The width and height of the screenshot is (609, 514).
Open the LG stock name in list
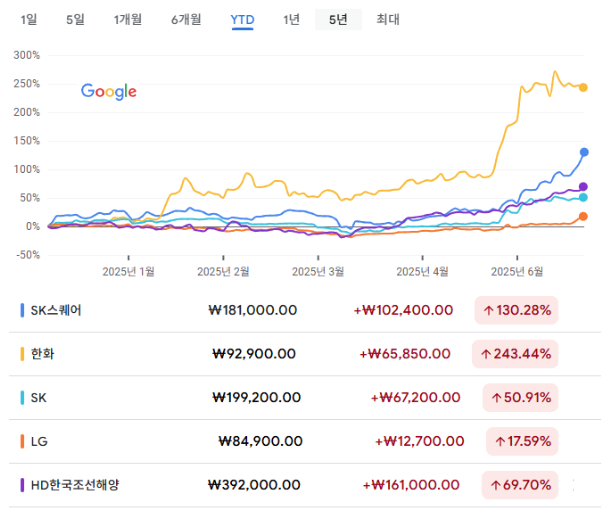tap(39, 441)
